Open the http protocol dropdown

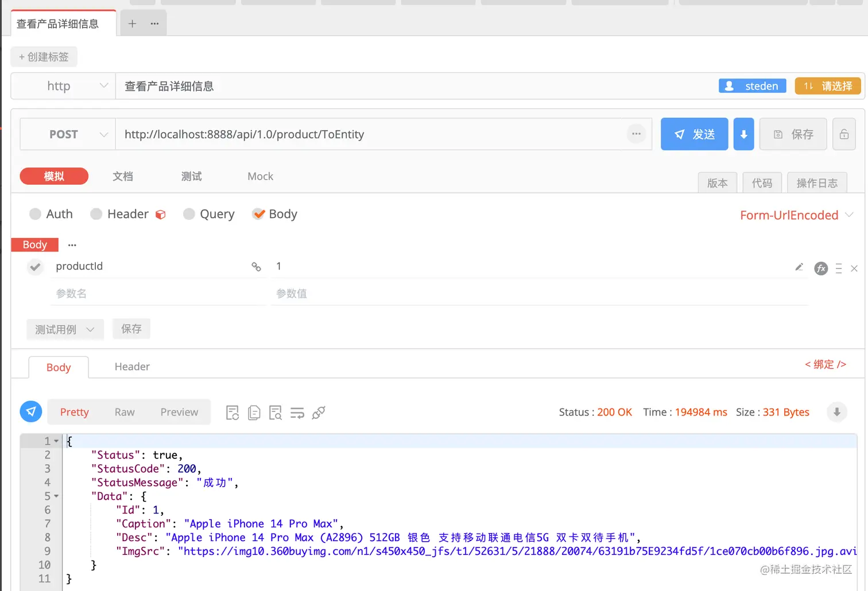pos(63,86)
